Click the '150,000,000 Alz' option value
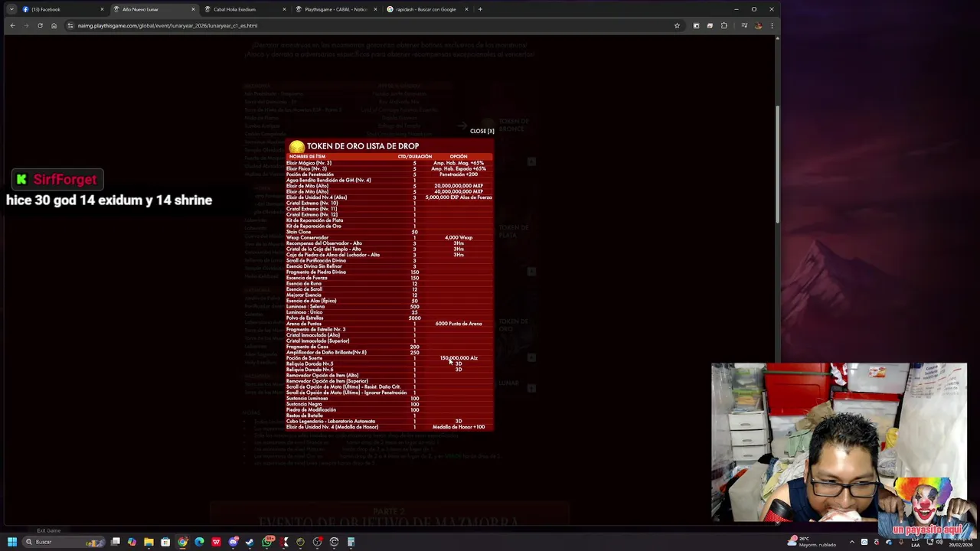The width and height of the screenshot is (980, 551). (x=459, y=358)
